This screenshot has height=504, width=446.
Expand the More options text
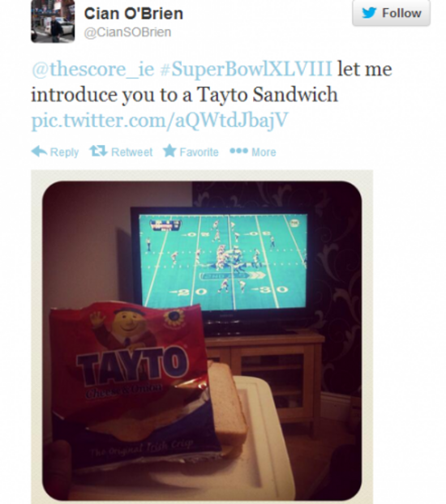click(264, 152)
